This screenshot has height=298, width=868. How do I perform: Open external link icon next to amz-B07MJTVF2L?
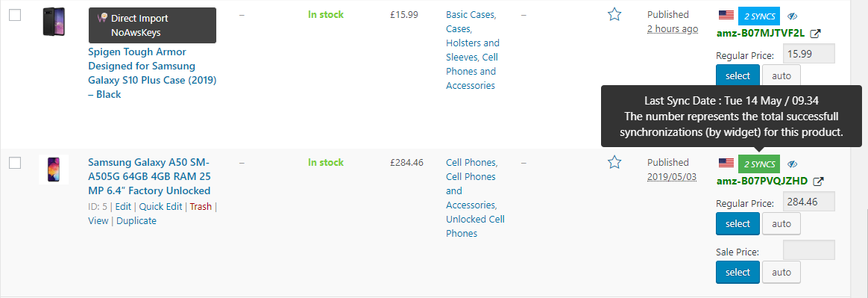coord(815,34)
